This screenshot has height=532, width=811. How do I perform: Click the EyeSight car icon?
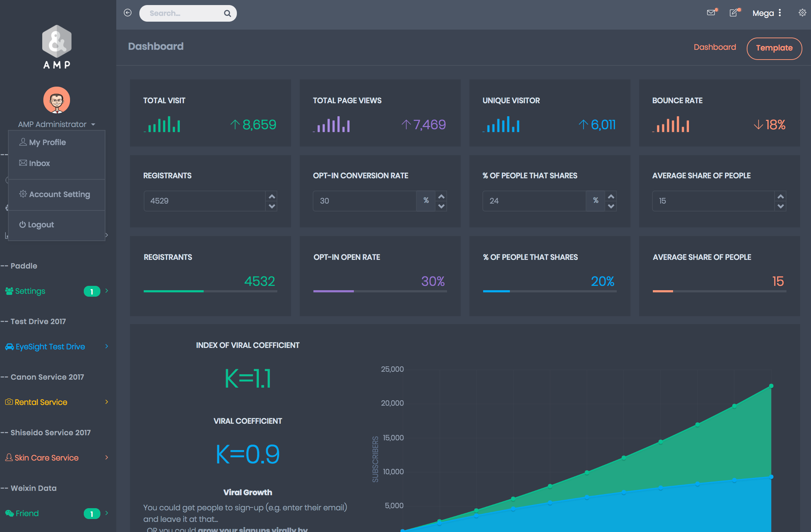pos(10,346)
